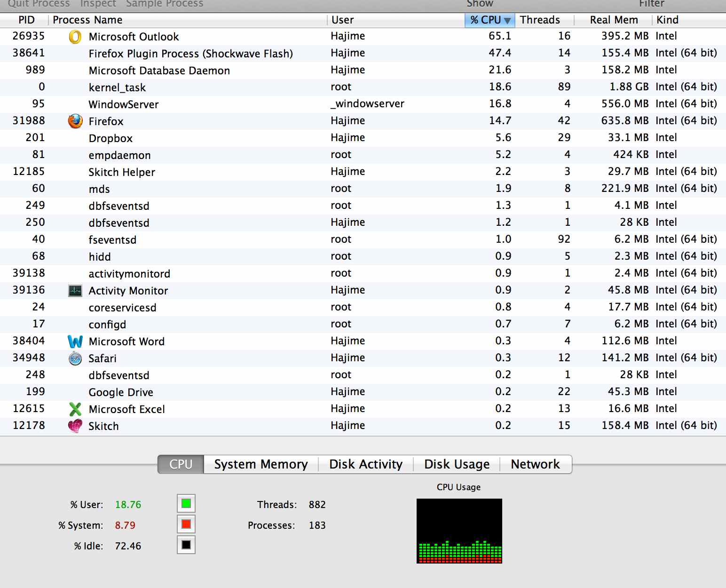The width and height of the screenshot is (726, 588).
Task: Open the green User color swatch
Action: (x=186, y=503)
